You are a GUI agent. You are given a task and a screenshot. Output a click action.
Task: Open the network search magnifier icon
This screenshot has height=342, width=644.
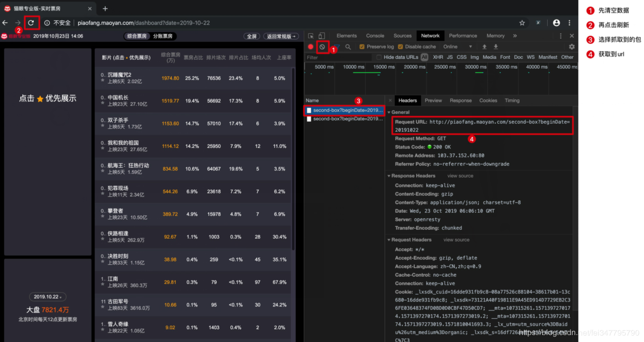tap(348, 47)
